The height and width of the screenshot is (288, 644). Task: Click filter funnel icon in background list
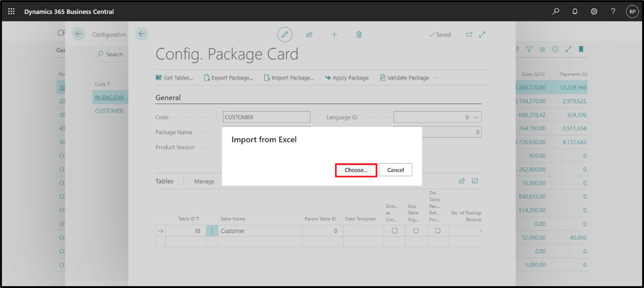[529, 49]
